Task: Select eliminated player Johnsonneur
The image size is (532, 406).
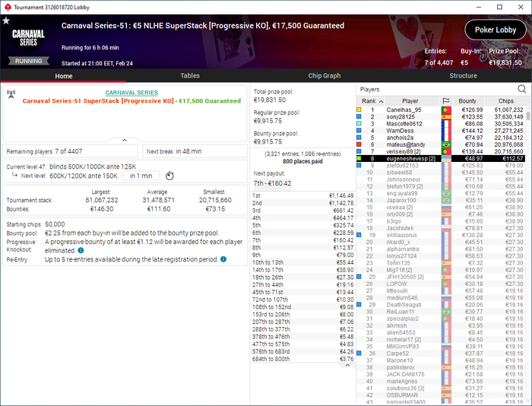Action: 441,179
